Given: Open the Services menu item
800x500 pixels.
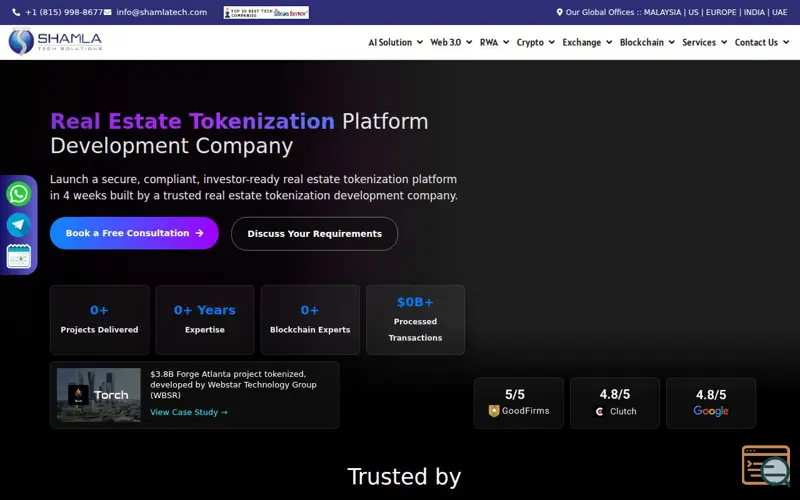Looking at the screenshot, I should pos(699,42).
